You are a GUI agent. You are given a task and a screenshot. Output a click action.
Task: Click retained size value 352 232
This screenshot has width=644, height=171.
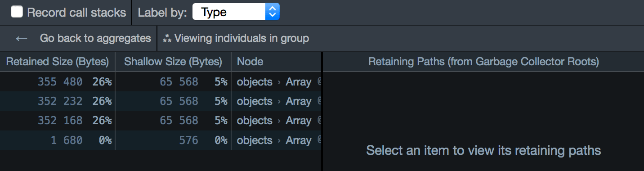60,101
